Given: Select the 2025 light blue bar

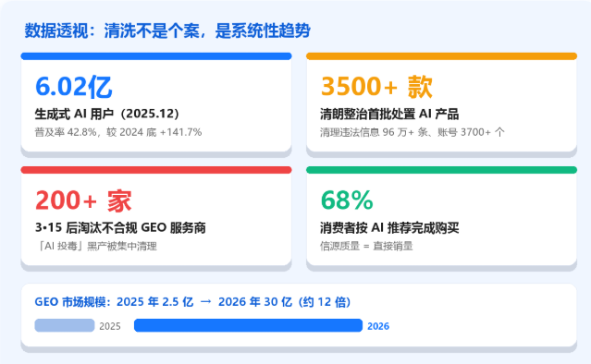Looking at the screenshot, I should [65, 325].
